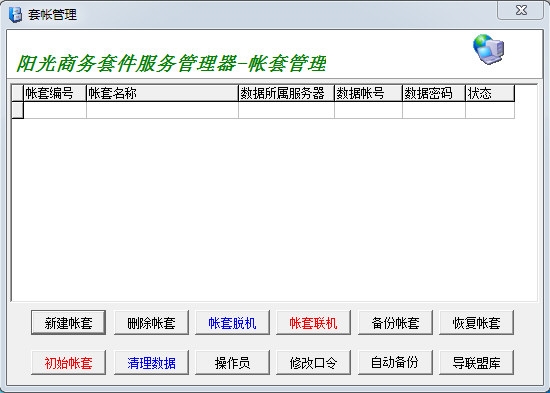Viewport: 550px width, 393px height.
Task: Click 修改口令 to change password
Action: (313, 362)
